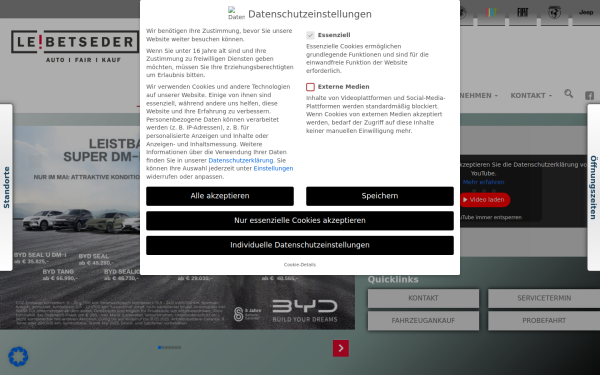Open the Standorte side tab
600x375 pixels.
click(6, 188)
